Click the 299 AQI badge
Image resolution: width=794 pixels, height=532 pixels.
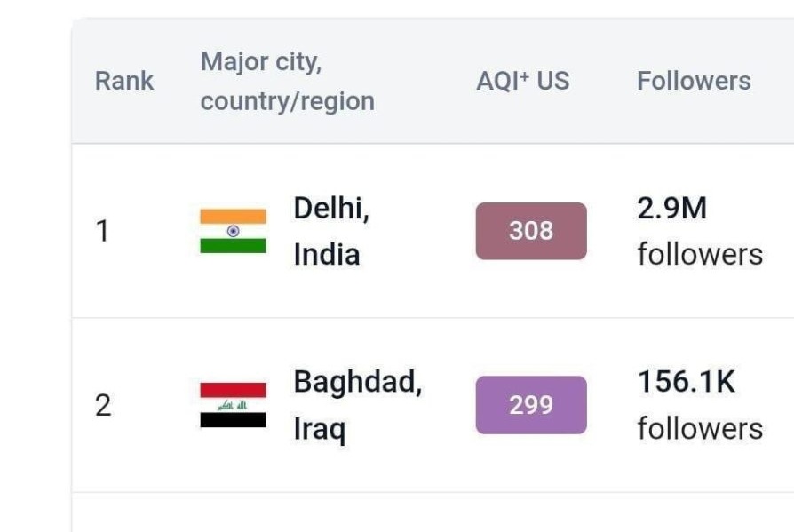click(x=531, y=405)
